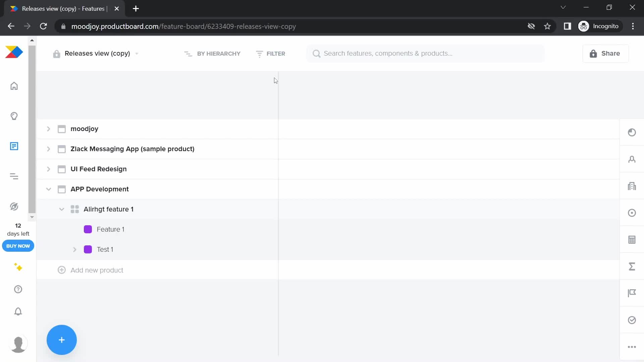The width and height of the screenshot is (644, 362).
Task: Open the Test 1 item
Action: tap(105, 249)
